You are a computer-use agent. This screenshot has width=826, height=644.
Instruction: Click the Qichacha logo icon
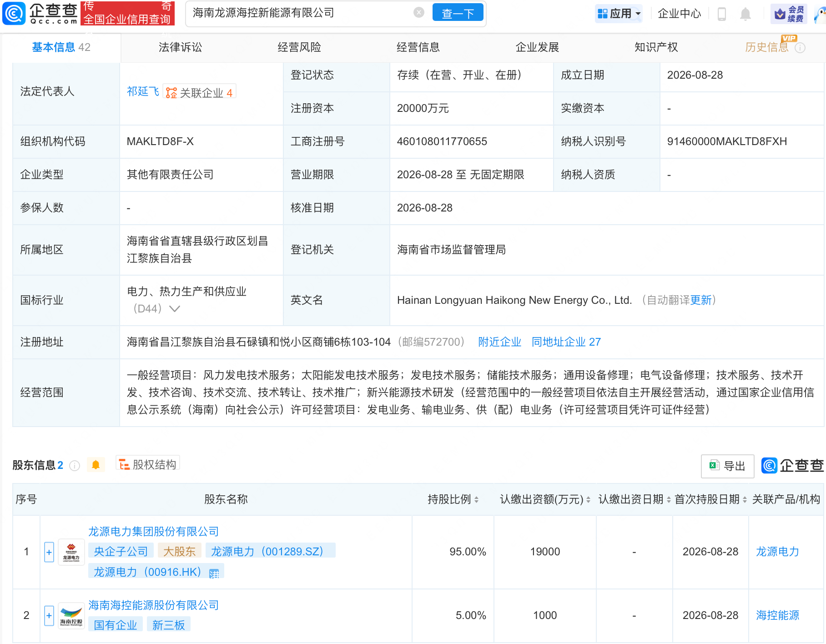click(14, 13)
